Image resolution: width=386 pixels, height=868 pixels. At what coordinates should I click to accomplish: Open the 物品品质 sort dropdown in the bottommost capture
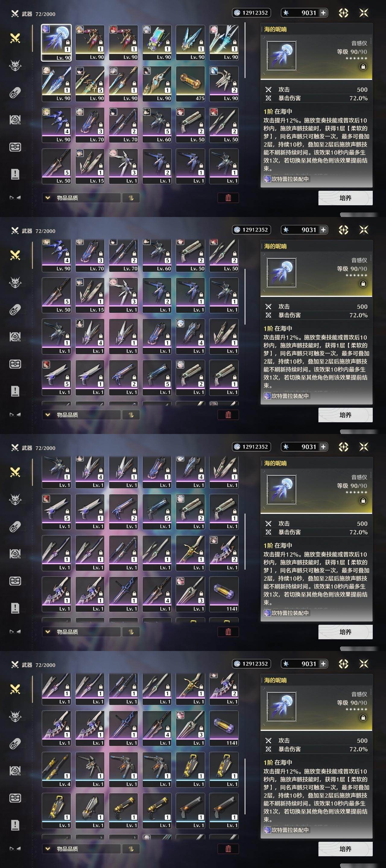tap(81, 849)
